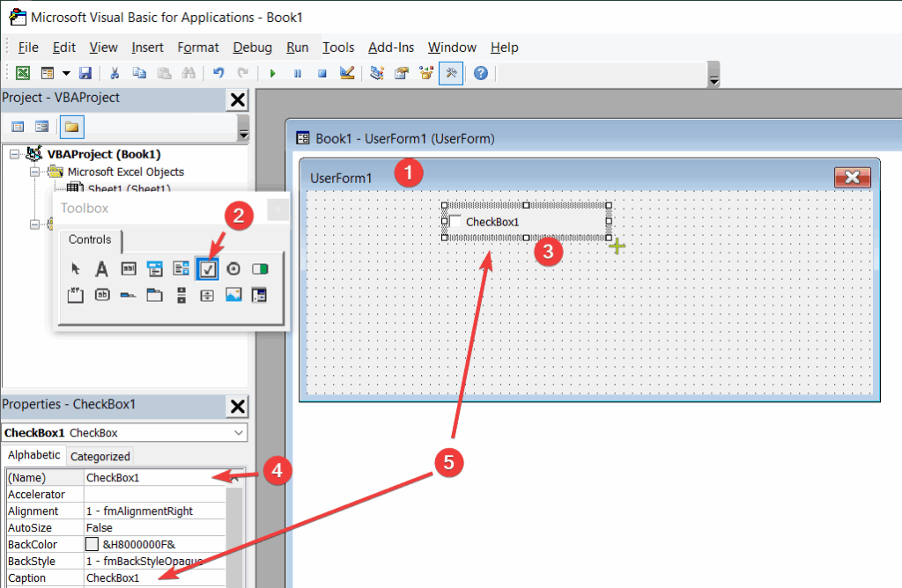Viewport: 902px width, 588px height.
Task: Collapse the VBAProject (Book1) tree node
Action: point(14,154)
